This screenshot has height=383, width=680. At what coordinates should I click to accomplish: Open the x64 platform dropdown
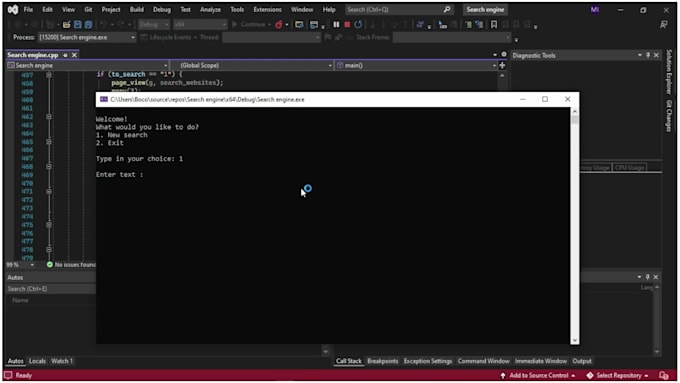[200, 25]
